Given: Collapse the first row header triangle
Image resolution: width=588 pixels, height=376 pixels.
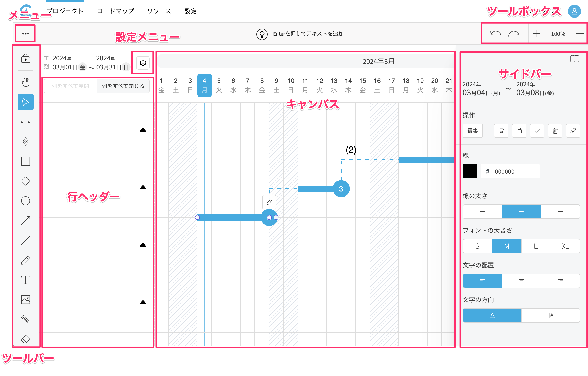Looking at the screenshot, I should 143,130.
